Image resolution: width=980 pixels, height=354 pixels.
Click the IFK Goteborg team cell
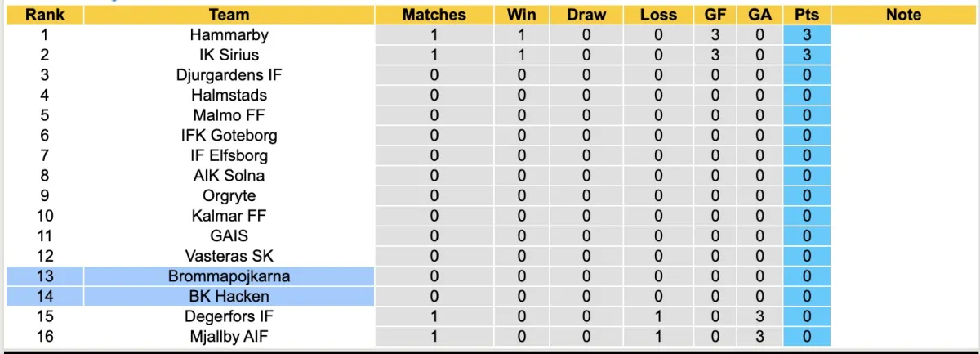pos(229,136)
